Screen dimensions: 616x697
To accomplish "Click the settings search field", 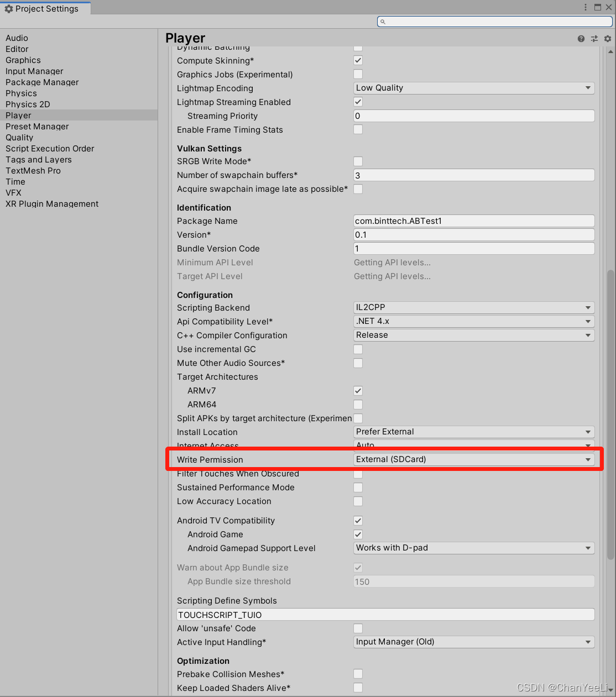I will point(495,22).
